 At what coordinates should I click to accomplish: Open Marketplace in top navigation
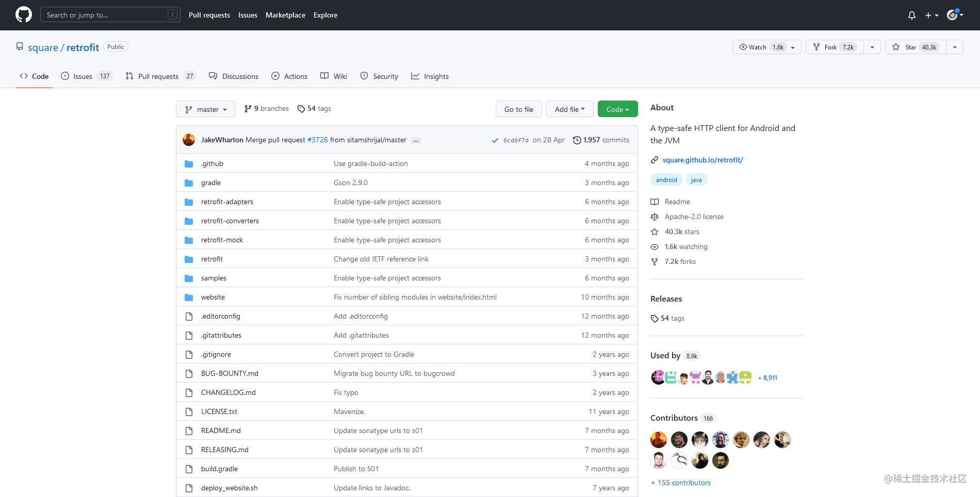[285, 15]
